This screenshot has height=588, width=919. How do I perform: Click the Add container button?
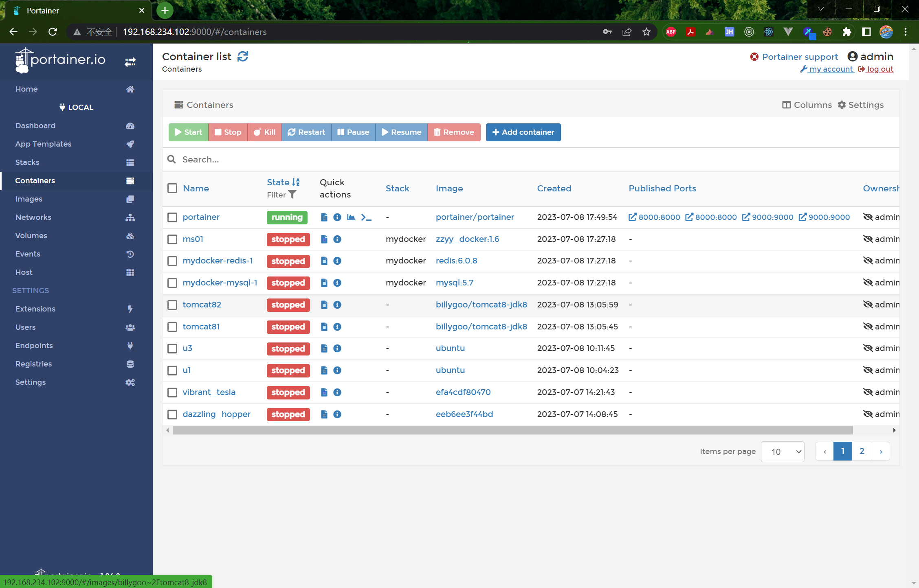point(523,132)
